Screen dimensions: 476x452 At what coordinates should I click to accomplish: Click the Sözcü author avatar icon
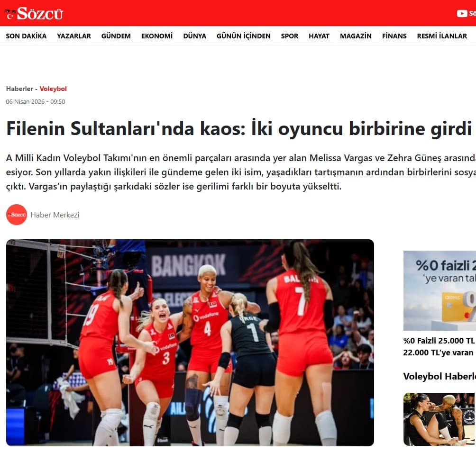coord(17,215)
